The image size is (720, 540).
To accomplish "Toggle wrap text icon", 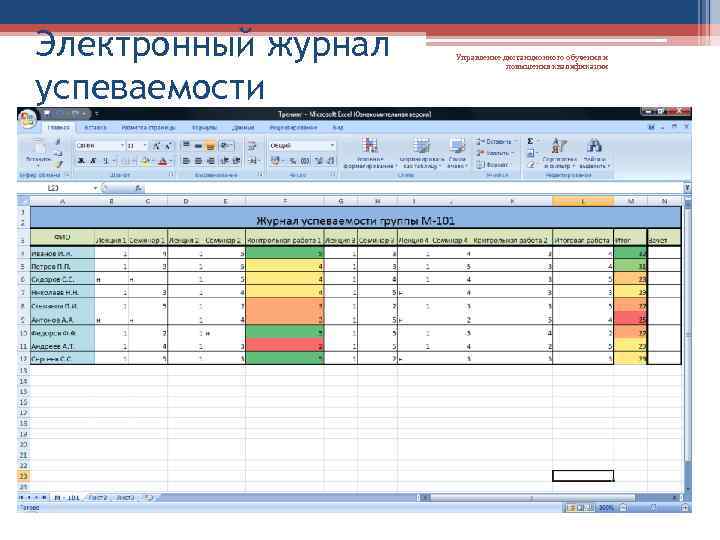I will (x=252, y=146).
